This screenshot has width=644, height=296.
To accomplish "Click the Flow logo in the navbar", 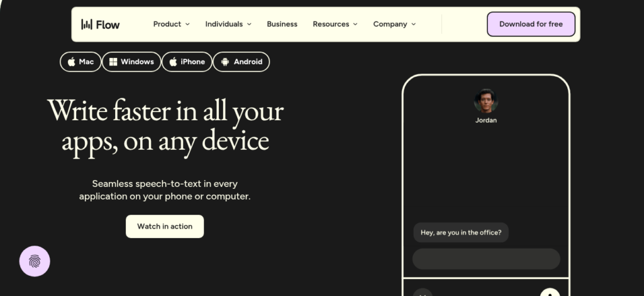I will tap(100, 25).
